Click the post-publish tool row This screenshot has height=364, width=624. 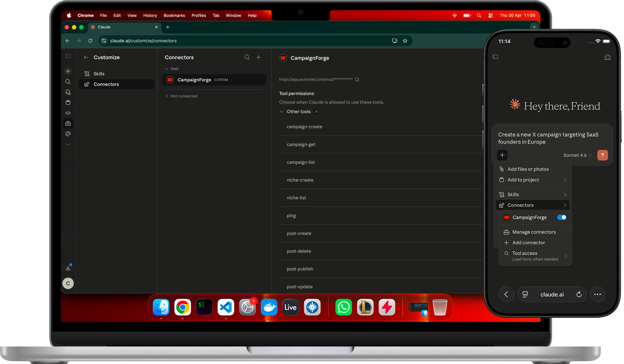(x=381, y=269)
